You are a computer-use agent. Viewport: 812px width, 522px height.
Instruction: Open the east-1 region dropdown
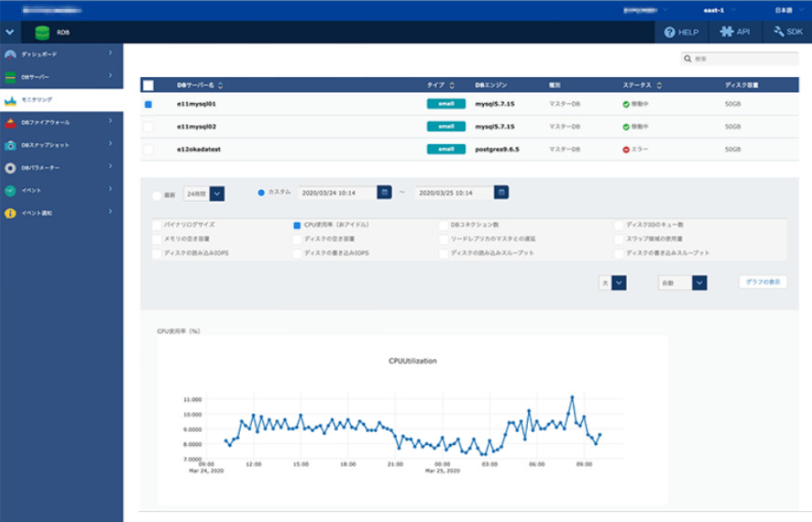[713, 10]
